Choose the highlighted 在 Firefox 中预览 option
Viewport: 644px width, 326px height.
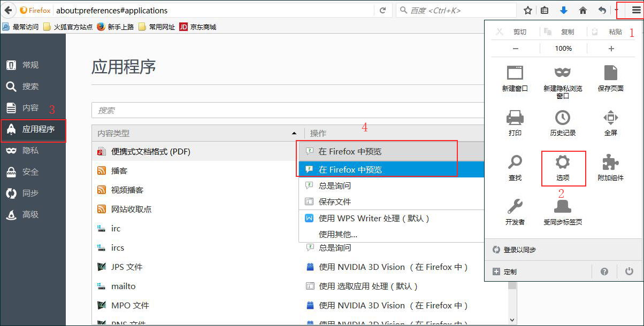(392, 169)
